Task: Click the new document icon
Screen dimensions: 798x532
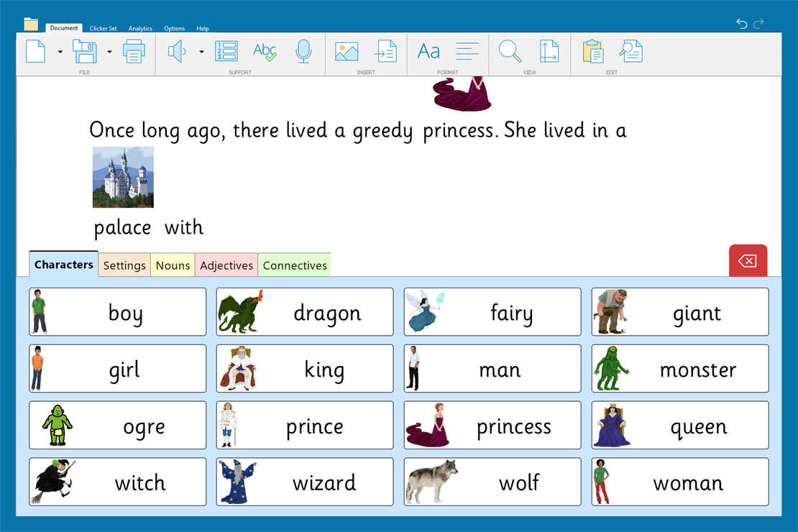Action: [x=36, y=52]
